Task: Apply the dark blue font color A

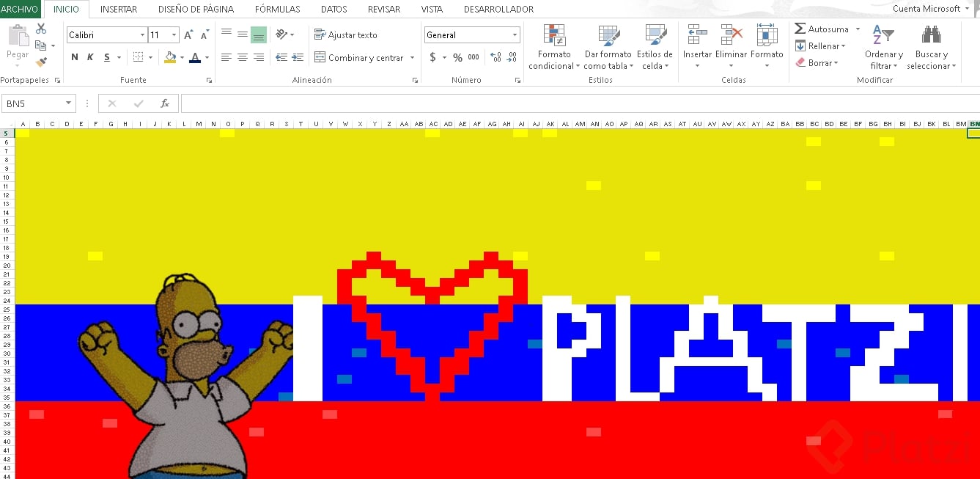Action: [195, 57]
